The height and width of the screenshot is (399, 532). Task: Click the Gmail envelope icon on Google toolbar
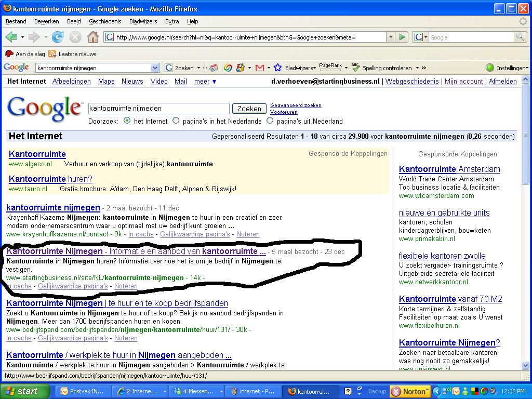[x=260, y=68]
